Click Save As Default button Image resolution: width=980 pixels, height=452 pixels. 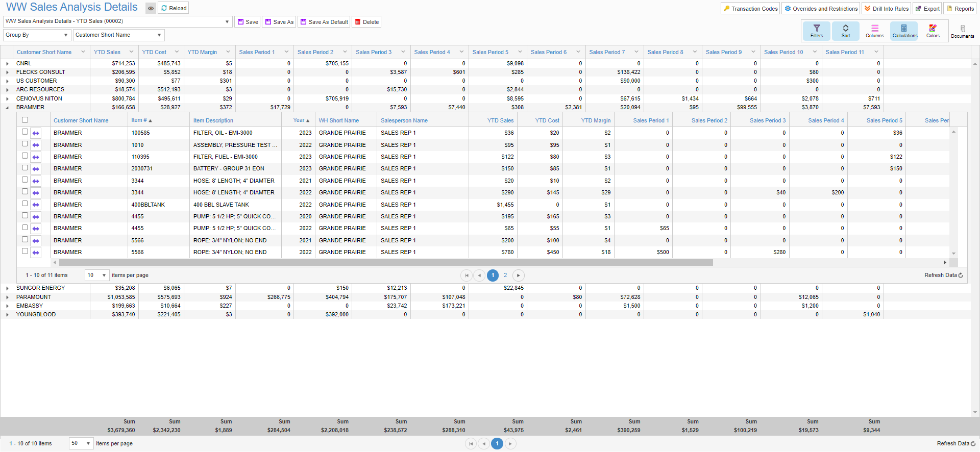[x=324, y=22]
